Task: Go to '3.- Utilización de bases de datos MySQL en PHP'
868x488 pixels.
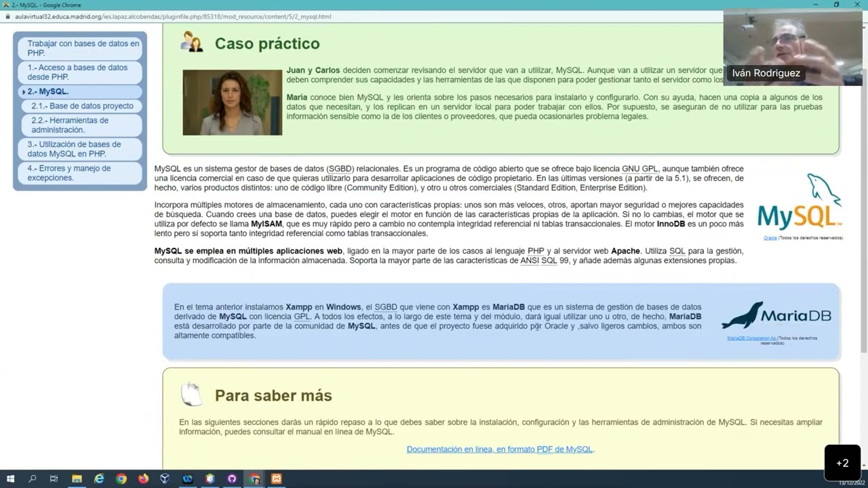Action: [x=80, y=149]
